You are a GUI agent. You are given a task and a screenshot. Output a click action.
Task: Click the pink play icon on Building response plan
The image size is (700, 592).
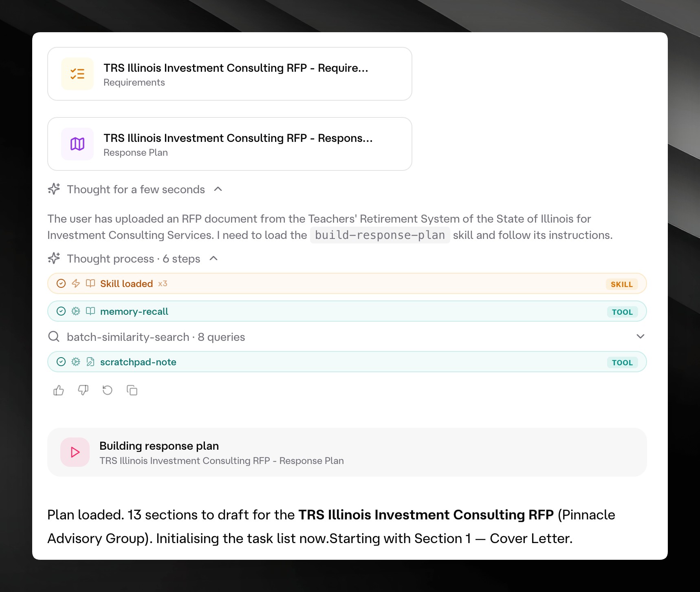(x=75, y=452)
